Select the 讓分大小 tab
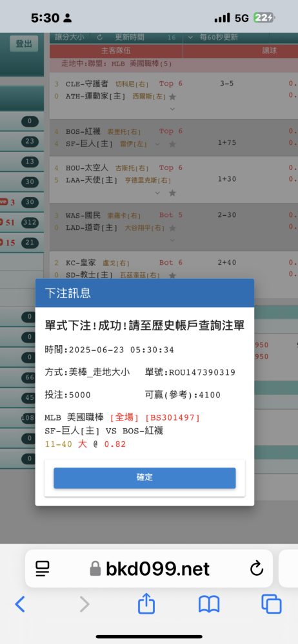 (x=70, y=37)
